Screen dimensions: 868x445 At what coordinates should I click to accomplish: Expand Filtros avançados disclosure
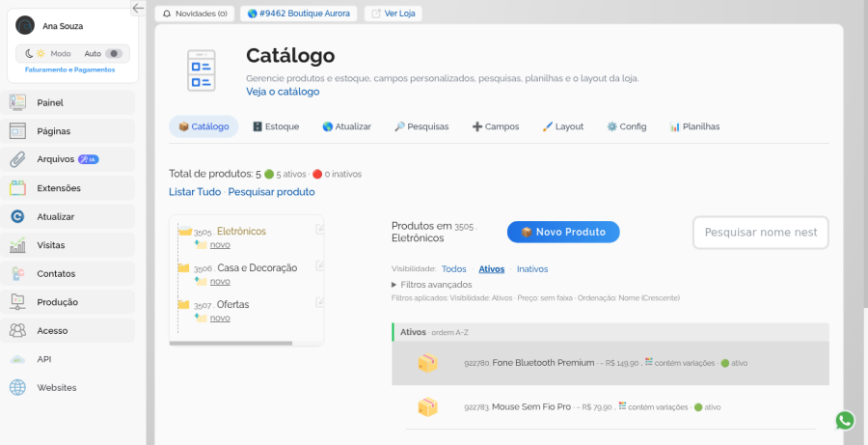[432, 285]
